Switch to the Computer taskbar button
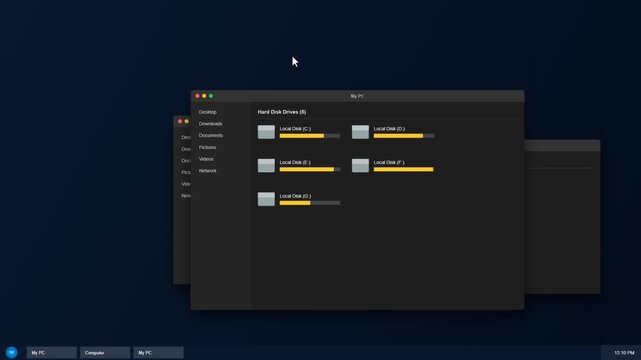The image size is (641, 360). point(105,353)
